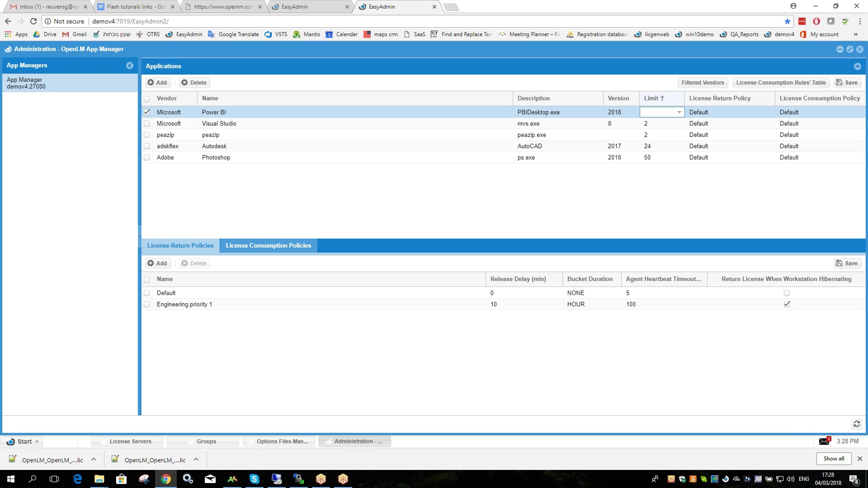
Task: Open the Google Translate bookmark
Action: (234, 34)
